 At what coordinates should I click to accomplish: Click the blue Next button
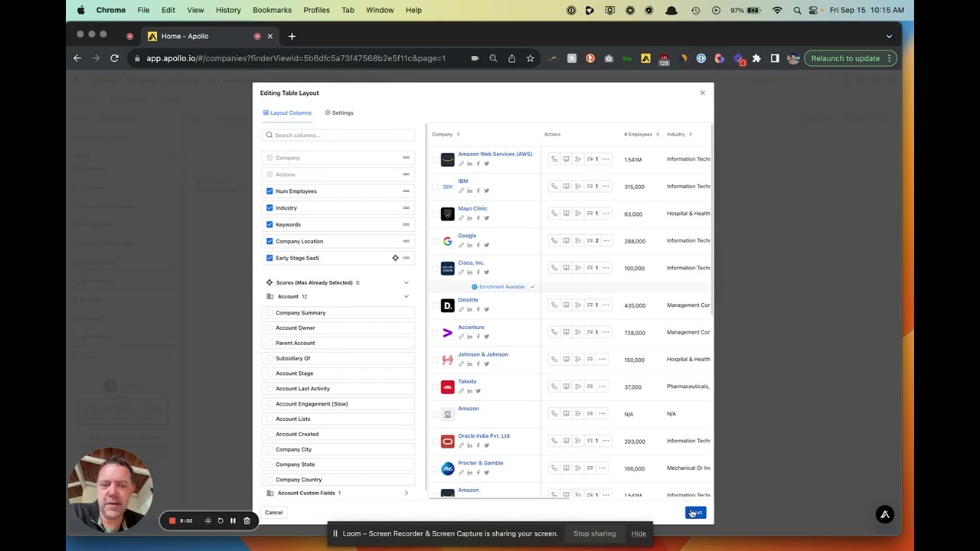click(695, 513)
